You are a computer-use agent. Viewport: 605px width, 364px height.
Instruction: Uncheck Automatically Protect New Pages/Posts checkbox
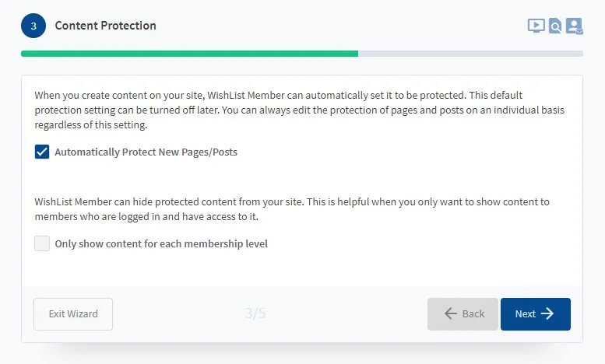(42, 152)
